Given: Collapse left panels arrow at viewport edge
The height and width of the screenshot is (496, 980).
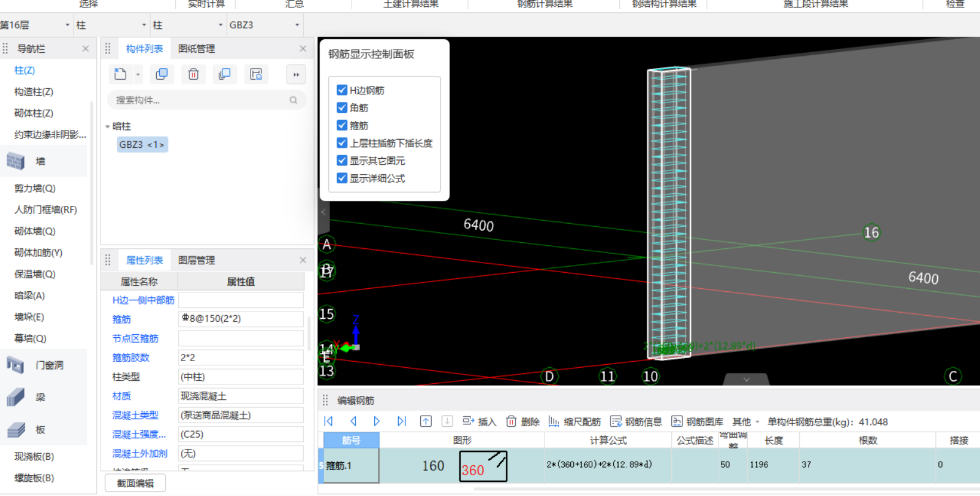Looking at the screenshot, I should [323, 212].
